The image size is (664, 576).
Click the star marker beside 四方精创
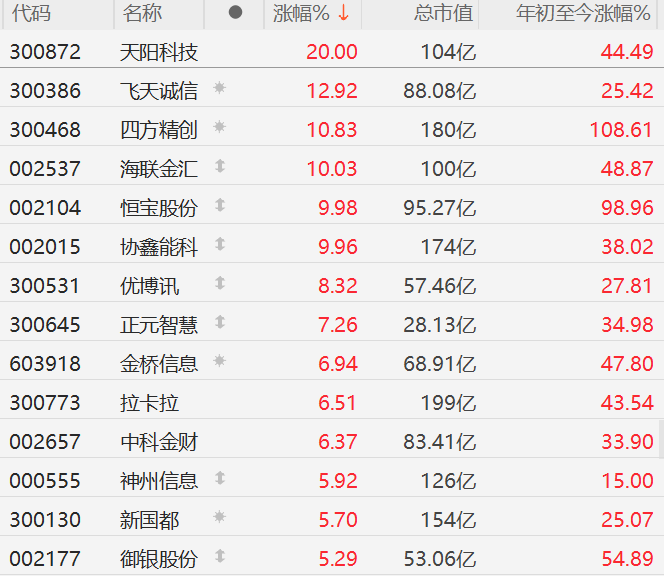point(219,127)
